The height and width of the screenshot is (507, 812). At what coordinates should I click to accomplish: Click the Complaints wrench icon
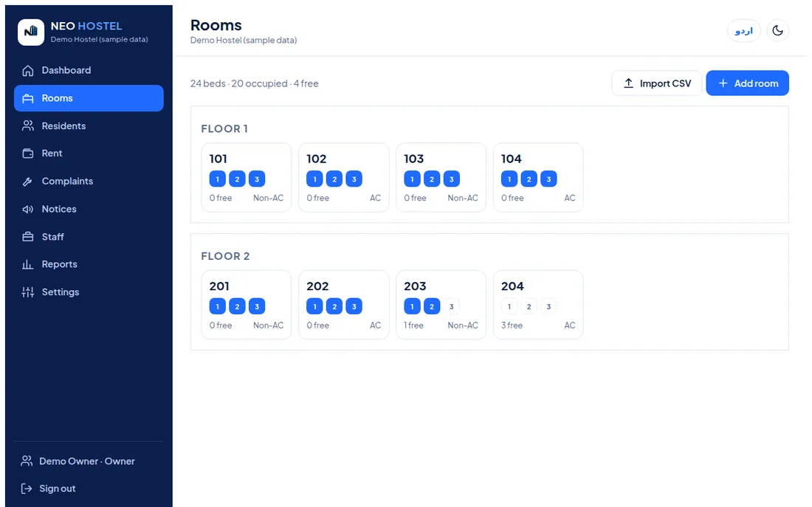pos(28,182)
